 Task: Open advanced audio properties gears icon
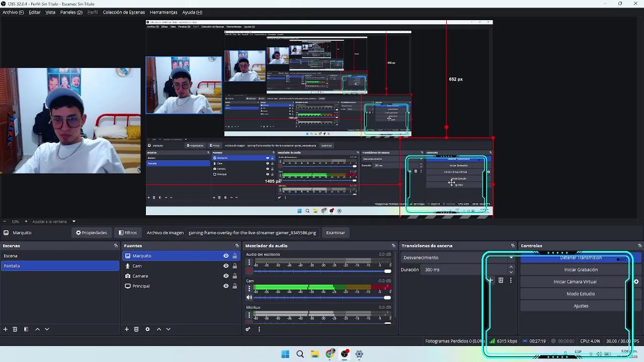click(248, 329)
